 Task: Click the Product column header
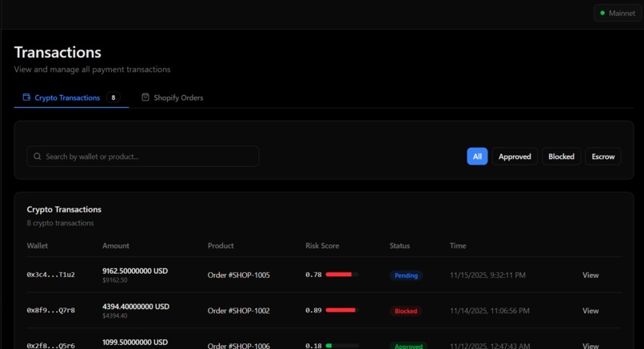coord(221,245)
